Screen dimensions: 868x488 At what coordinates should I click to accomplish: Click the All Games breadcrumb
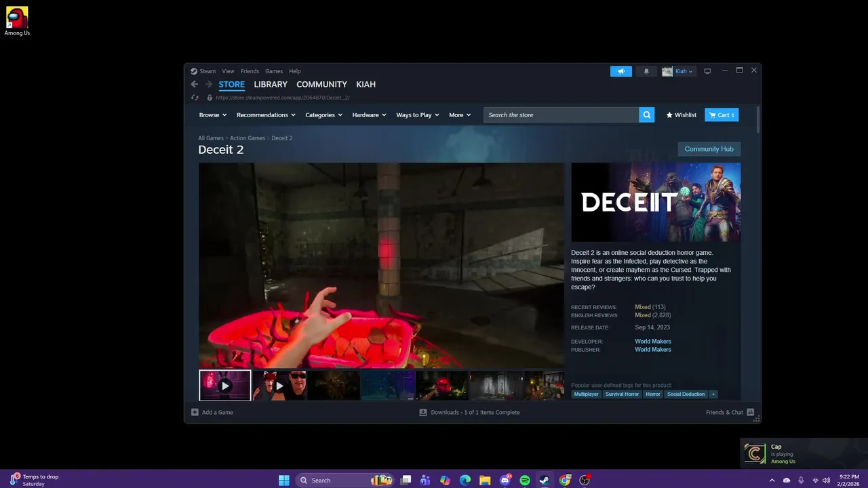[x=211, y=138]
